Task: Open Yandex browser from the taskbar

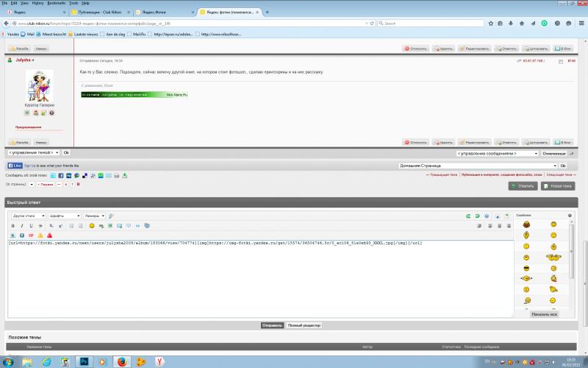Action: tap(159, 361)
